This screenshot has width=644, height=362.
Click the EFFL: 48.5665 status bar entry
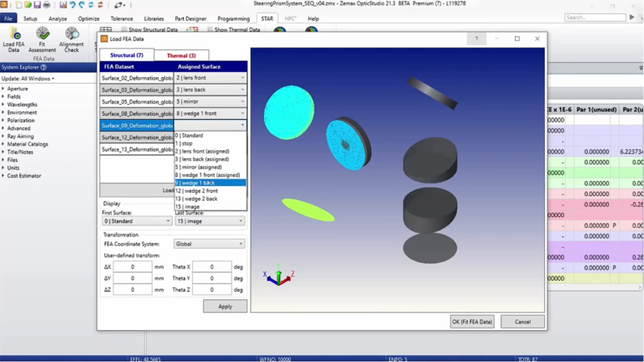click(145, 359)
